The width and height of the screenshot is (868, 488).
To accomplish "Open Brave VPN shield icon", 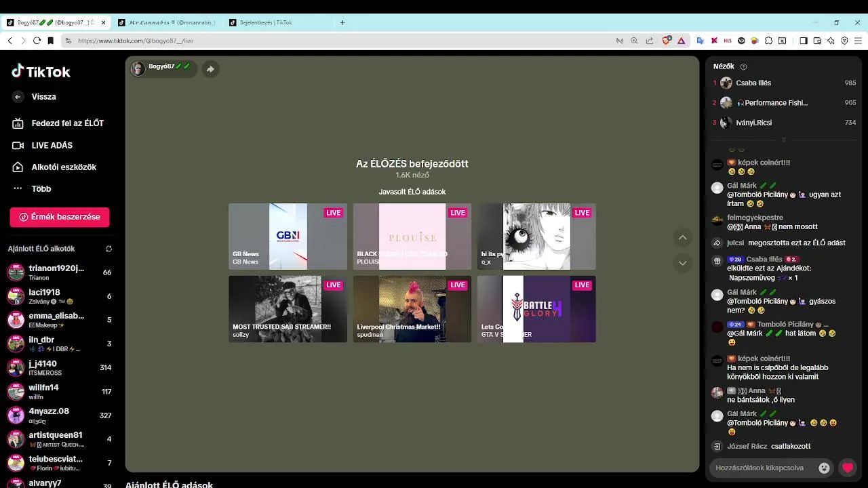I will [844, 41].
